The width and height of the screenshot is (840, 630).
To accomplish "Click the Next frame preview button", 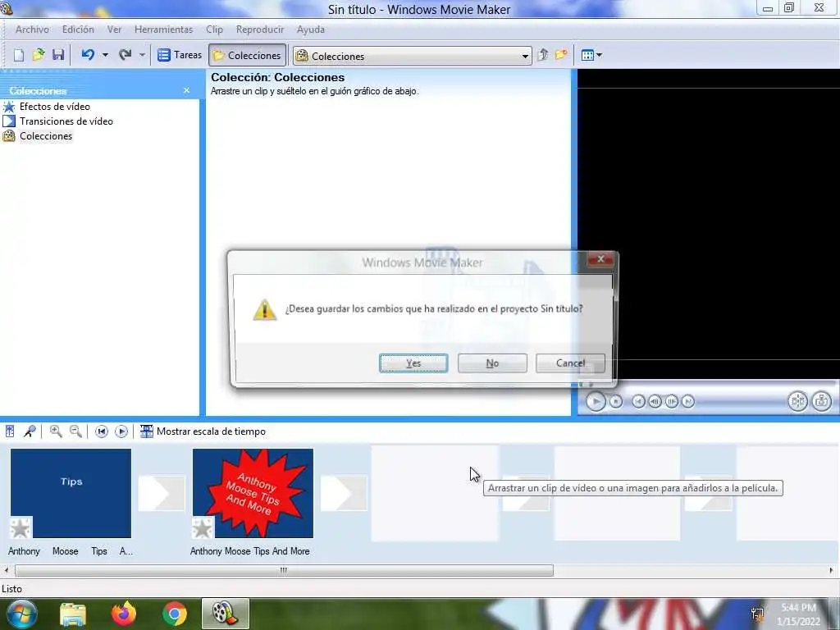I will pos(671,401).
